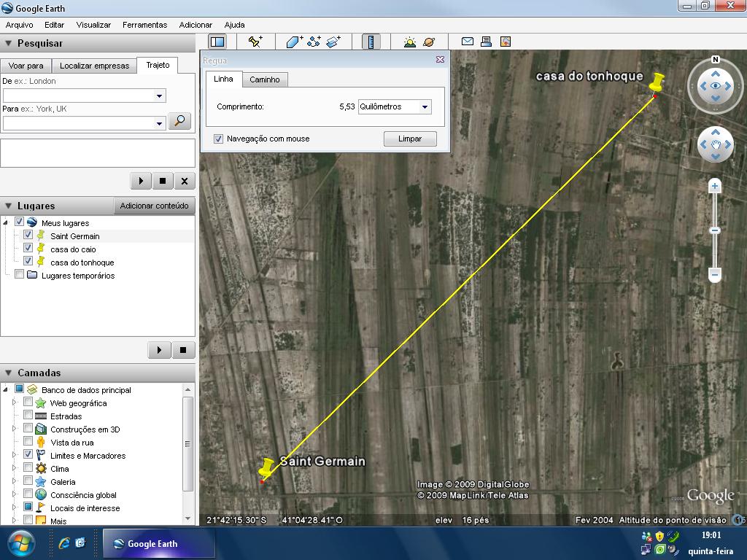
Task: Switch to Caminho tab in ruler
Action: coord(264,79)
